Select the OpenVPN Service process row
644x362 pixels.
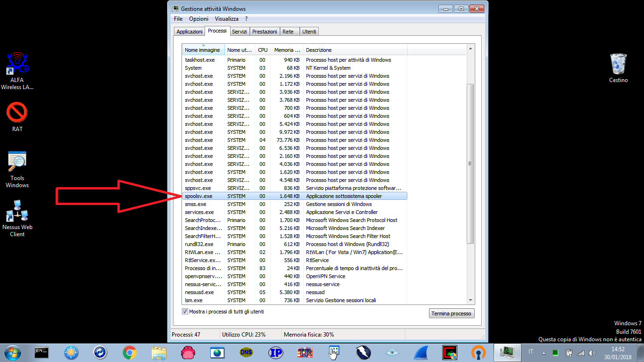tap(295, 276)
